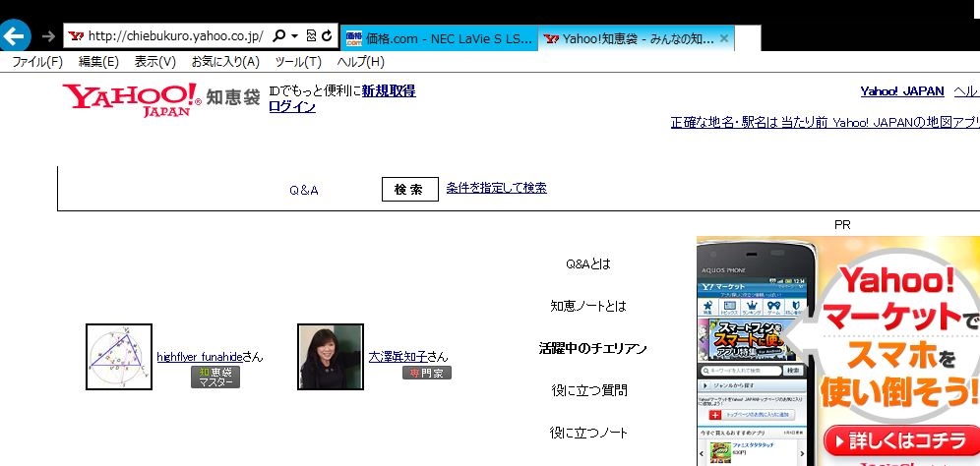This screenshot has width=980, height=466.
Task: Open the ファイル(F) menu
Action: [x=36, y=62]
